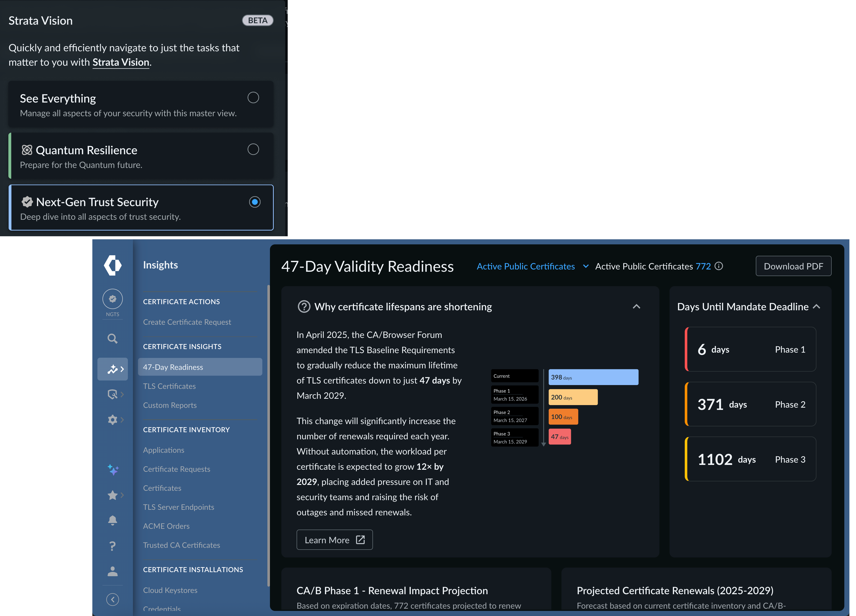Viewport: 856px width, 616px height.
Task: Select the See Everything radio button
Action: (253, 98)
